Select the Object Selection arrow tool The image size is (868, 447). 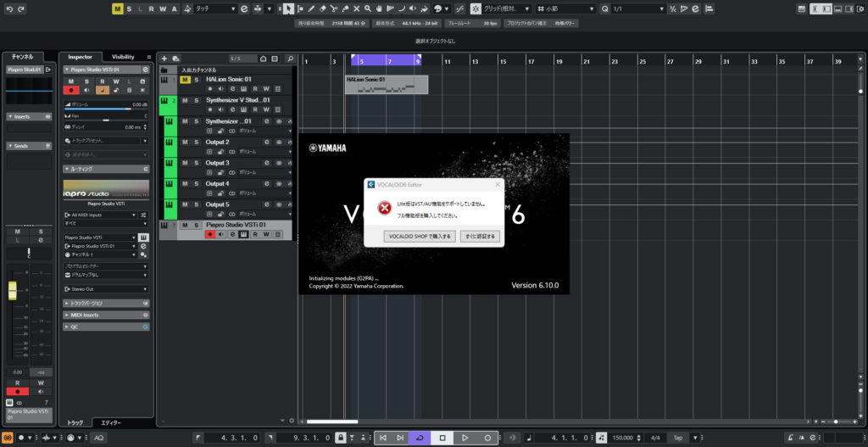coord(288,8)
